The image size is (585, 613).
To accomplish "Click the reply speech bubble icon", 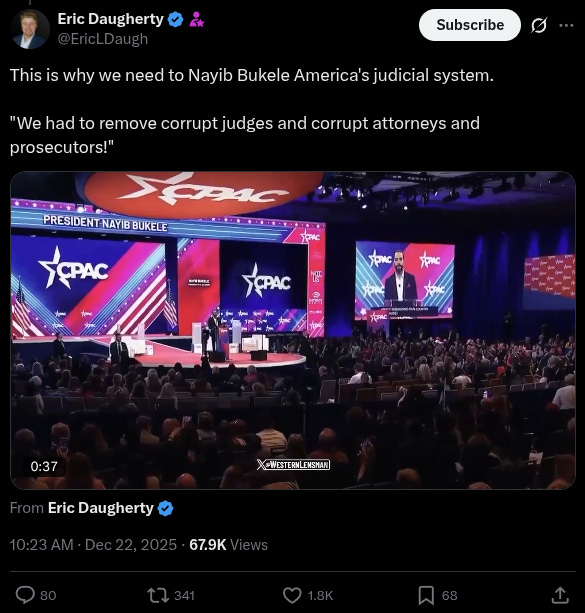I will pos(25,595).
